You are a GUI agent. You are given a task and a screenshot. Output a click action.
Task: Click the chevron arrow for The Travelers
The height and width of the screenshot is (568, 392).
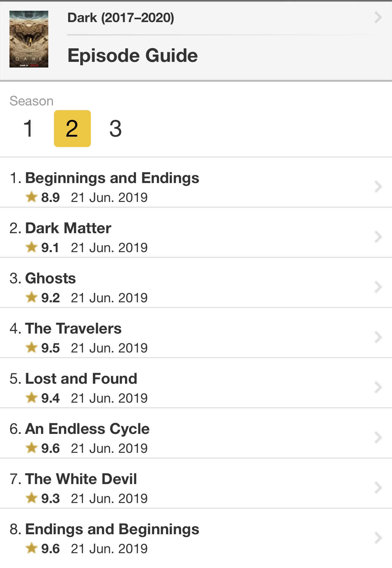(378, 337)
